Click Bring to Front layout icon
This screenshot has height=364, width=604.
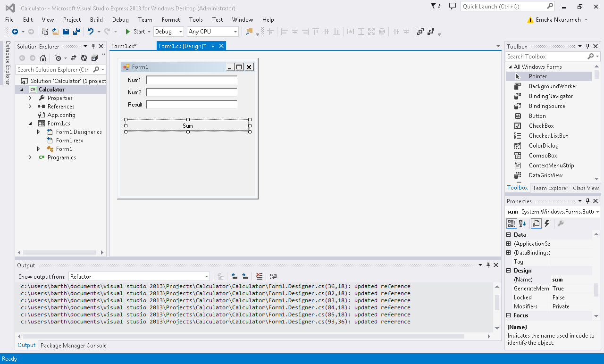pyautogui.click(x=420, y=32)
